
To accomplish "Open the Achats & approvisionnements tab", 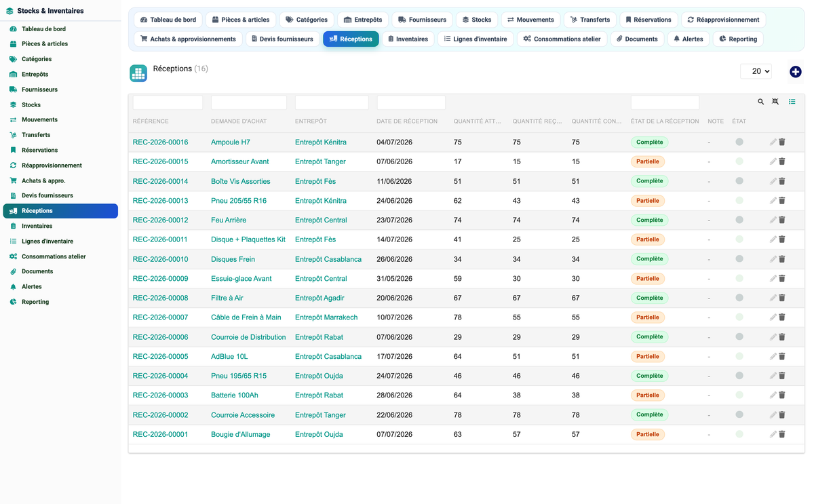I will pos(188,39).
